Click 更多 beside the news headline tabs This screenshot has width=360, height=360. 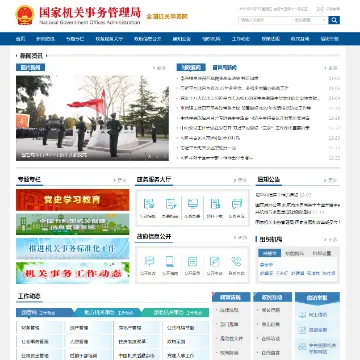[x=332, y=68]
